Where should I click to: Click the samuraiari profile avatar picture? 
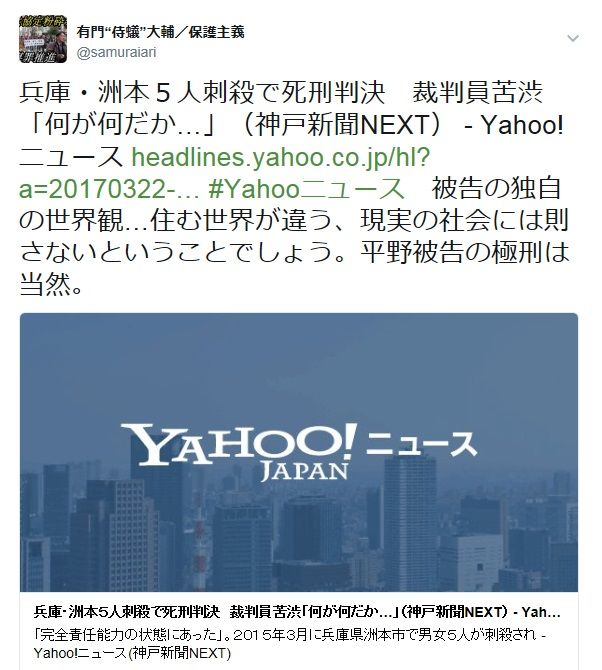(43, 39)
